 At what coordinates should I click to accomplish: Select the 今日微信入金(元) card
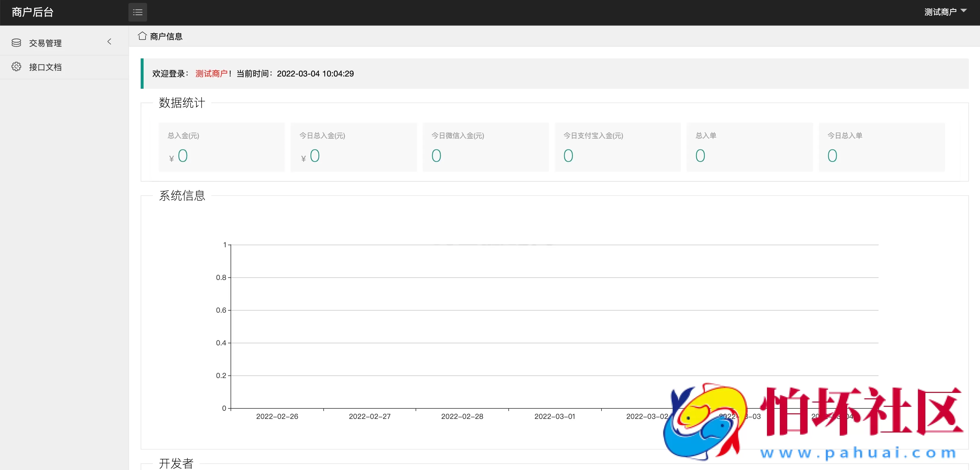[x=485, y=147]
